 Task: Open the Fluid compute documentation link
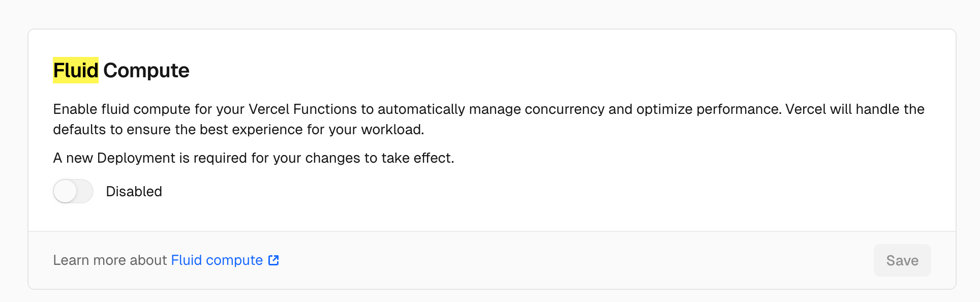[x=217, y=260]
